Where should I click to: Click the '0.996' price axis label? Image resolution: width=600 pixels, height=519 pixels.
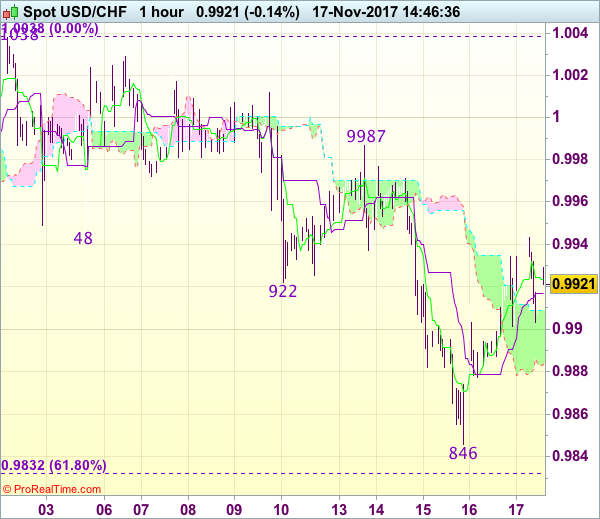click(570, 201)
